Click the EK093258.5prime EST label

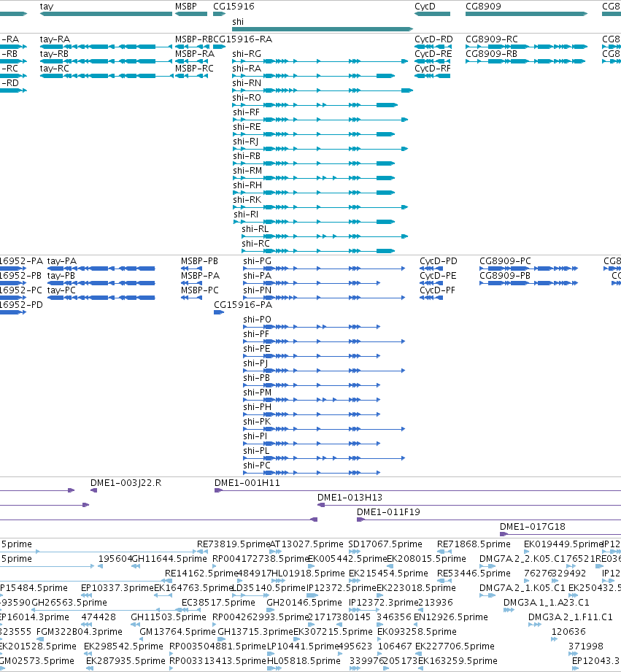tap(417, 632)
